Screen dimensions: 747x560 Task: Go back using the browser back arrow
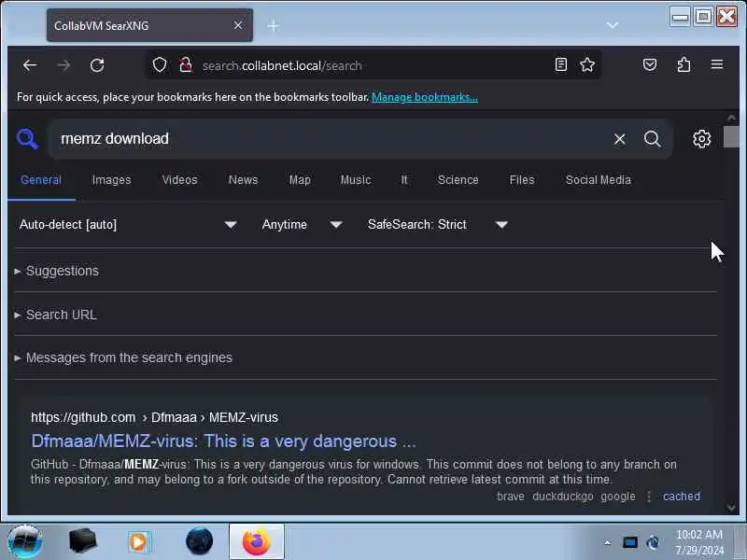30,65
